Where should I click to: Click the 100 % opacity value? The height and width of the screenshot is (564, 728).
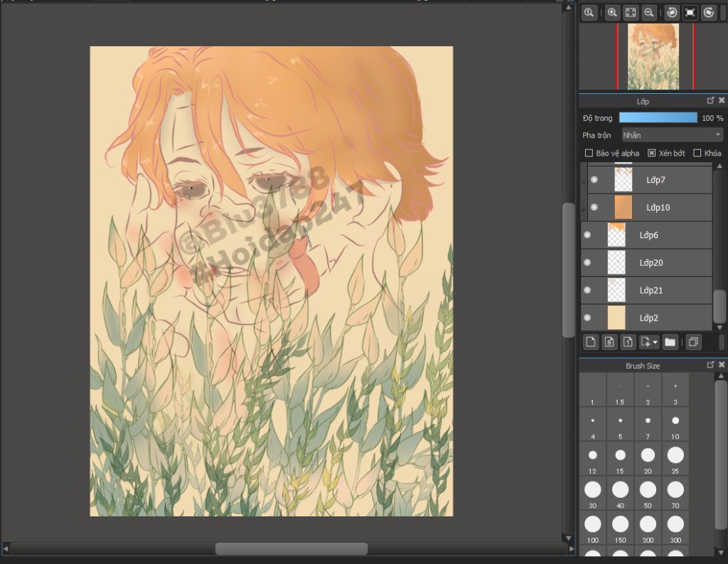point(712,118)
